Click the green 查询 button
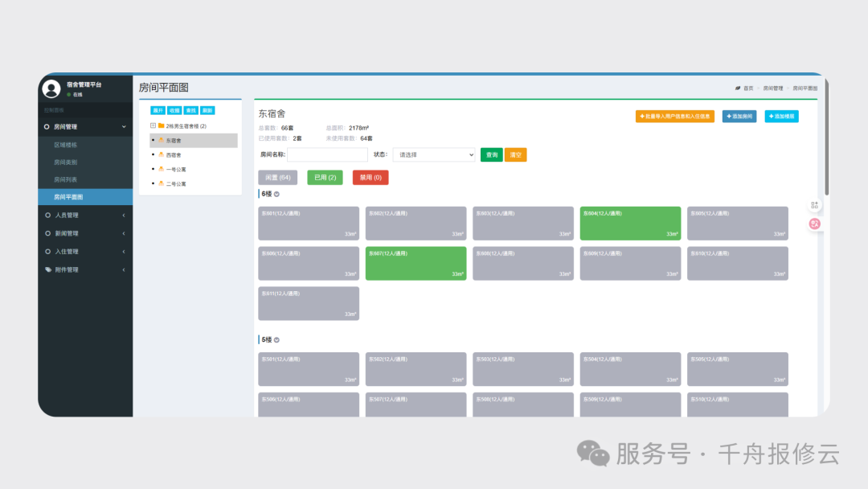 [491, 154]
